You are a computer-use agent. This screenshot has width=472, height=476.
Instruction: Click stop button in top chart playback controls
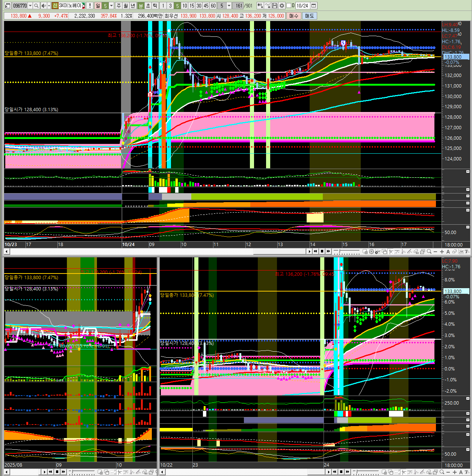pos(322,251)
